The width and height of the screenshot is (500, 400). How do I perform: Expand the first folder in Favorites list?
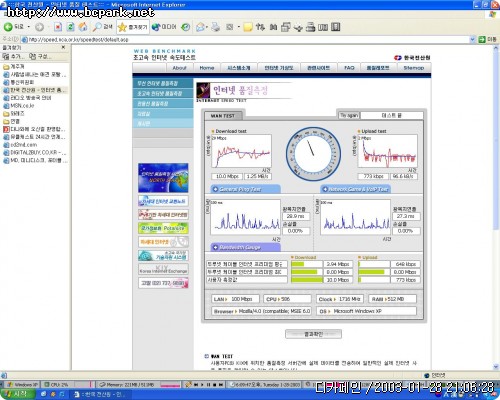pos(14,67)
